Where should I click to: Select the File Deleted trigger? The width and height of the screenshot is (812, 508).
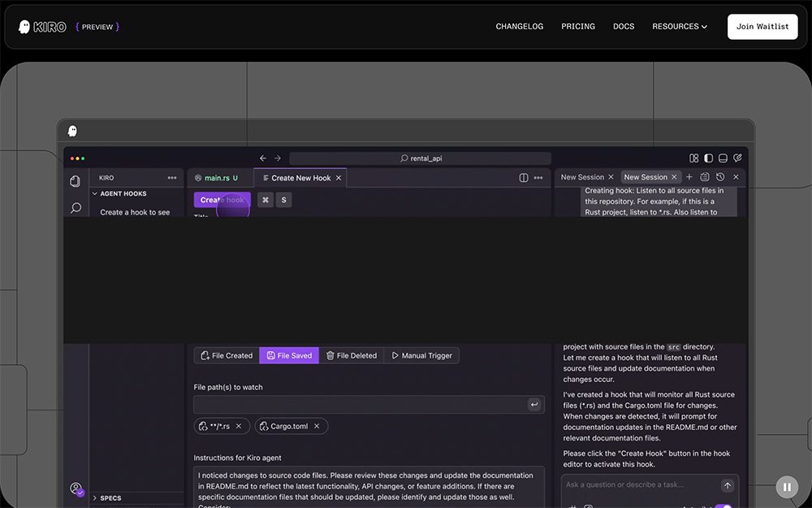pyautogui.click(x=352, y=356)
